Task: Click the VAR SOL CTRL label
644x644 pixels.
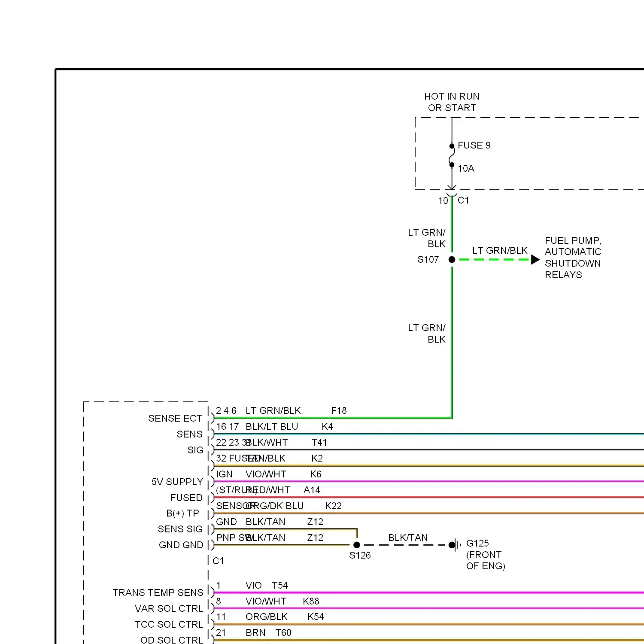Action: click(x=169, y=608)
